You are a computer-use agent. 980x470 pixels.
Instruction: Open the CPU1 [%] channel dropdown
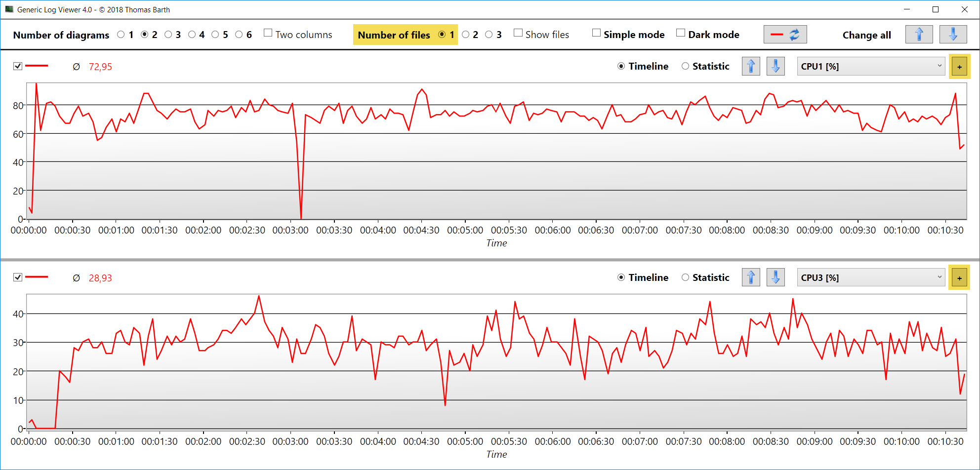tap(871, 66)
